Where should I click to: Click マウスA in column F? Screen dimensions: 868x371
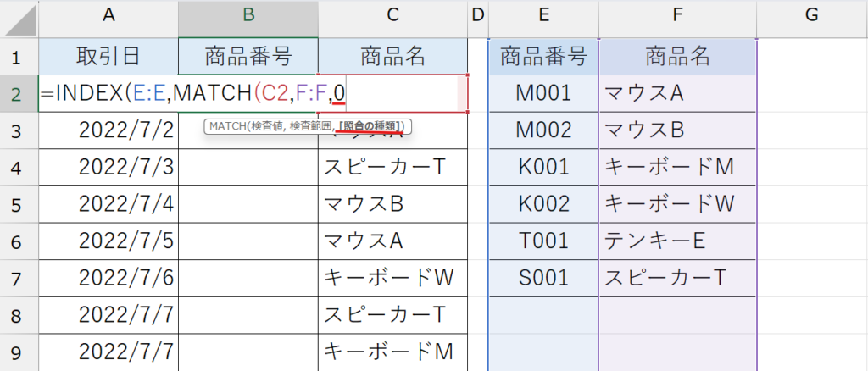pos(677,93)
